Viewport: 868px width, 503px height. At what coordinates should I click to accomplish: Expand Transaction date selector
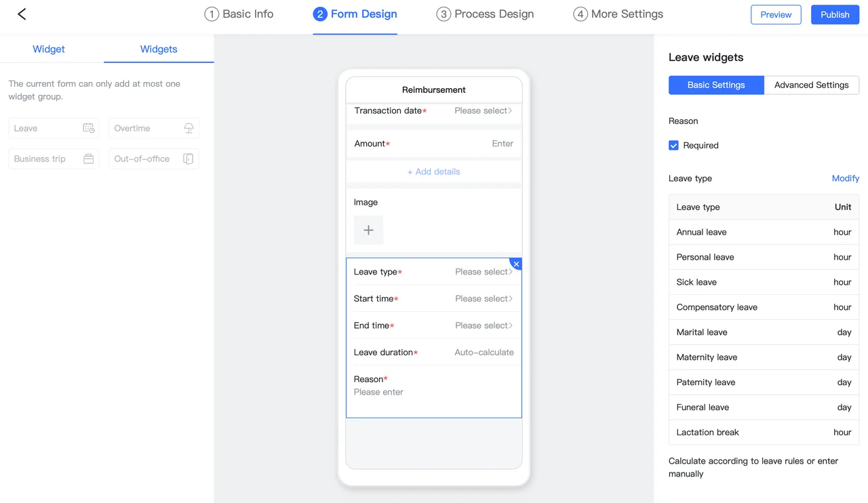pos(483,110)
